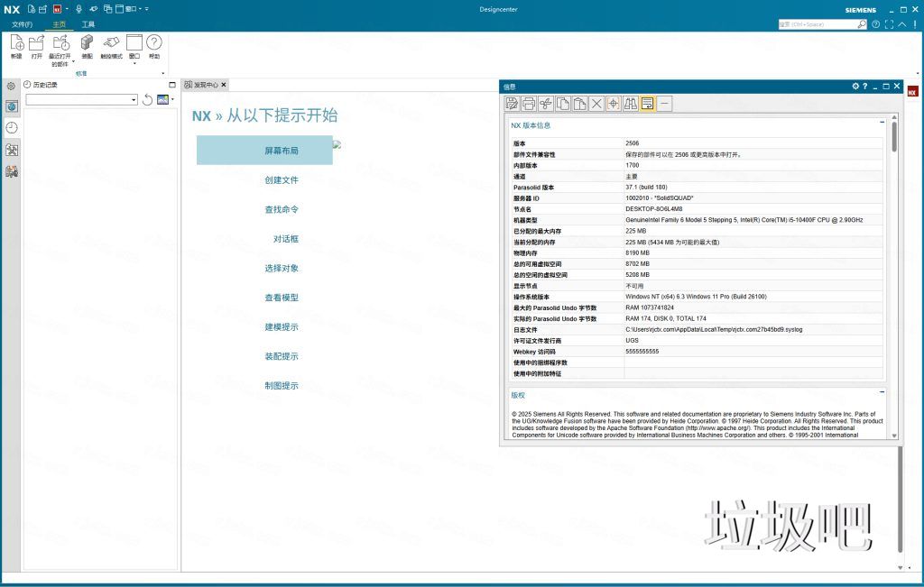
Task: Click the 创建文件 link
Action: pyautogui.click(x=282, y=180)
